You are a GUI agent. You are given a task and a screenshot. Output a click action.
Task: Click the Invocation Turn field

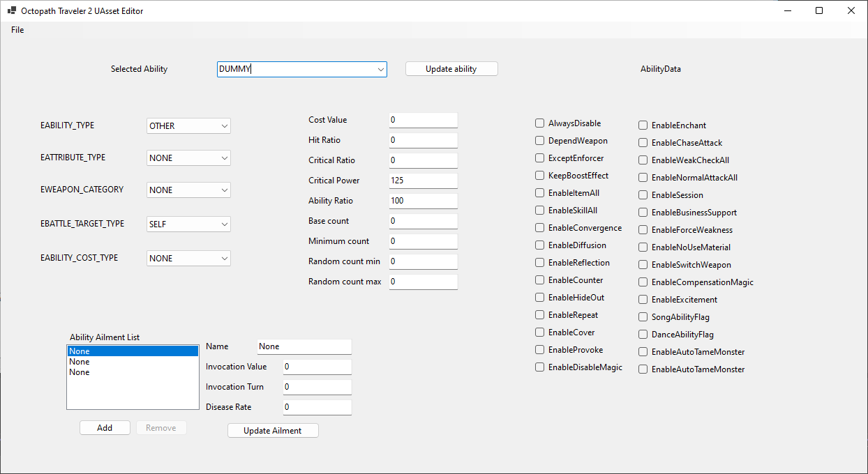pos(317,387)
